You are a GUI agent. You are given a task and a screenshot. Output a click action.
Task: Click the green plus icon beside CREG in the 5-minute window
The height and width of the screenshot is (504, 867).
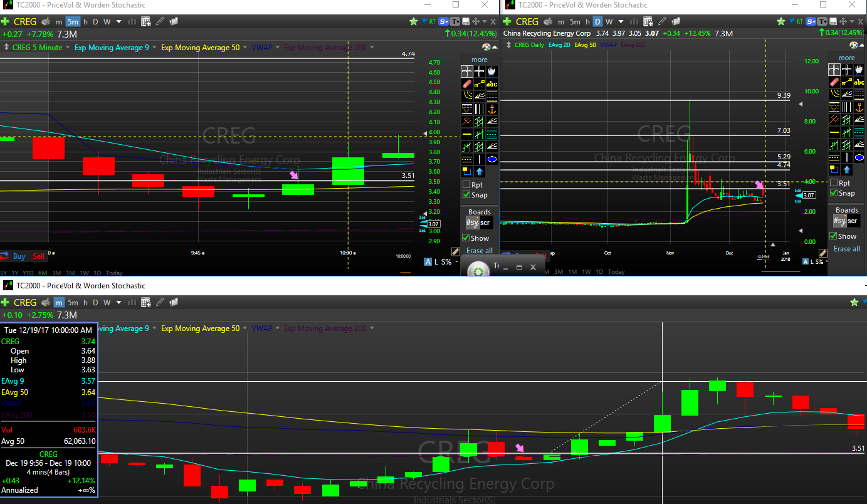pos(6,21)
